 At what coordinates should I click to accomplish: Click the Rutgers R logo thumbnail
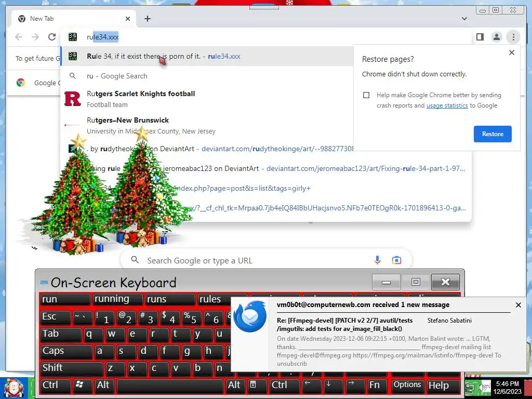[73, 99]
